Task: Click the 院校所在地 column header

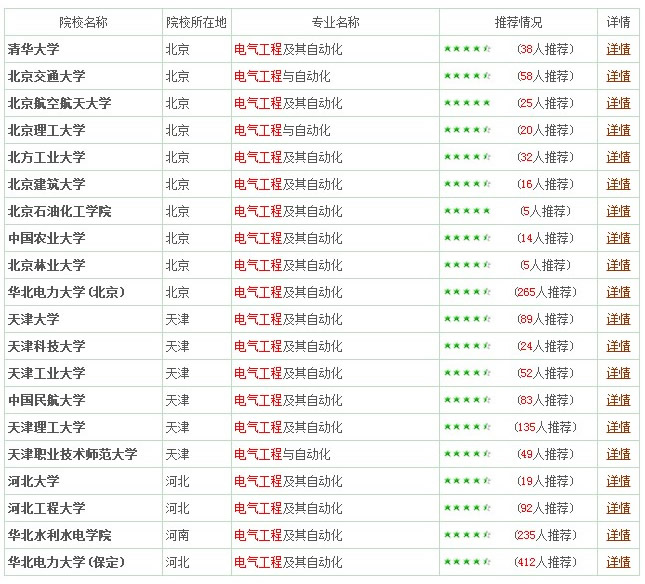Action: coord(196,22)
